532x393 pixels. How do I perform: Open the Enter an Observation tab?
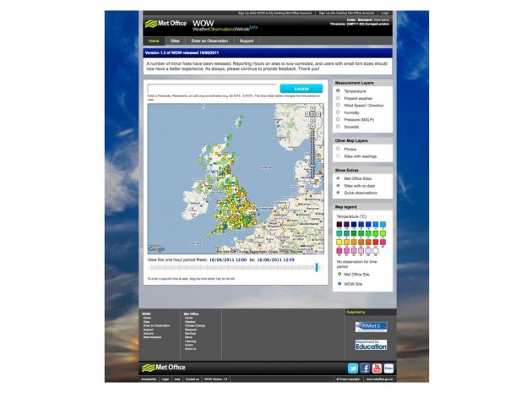click(x=209, y=41)
